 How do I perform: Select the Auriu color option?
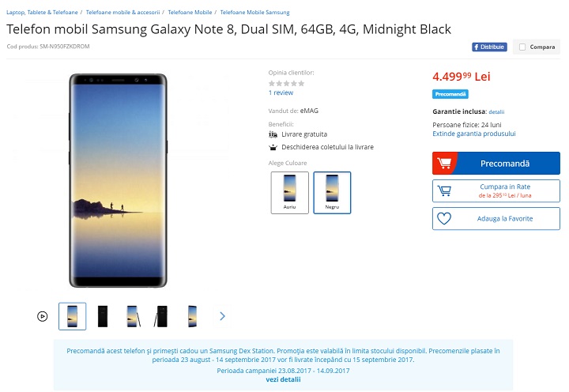pos(289,192)
